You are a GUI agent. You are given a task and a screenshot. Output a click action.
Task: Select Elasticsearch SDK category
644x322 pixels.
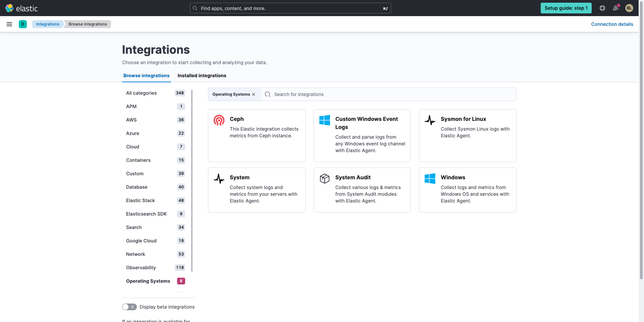click(156, 214)
